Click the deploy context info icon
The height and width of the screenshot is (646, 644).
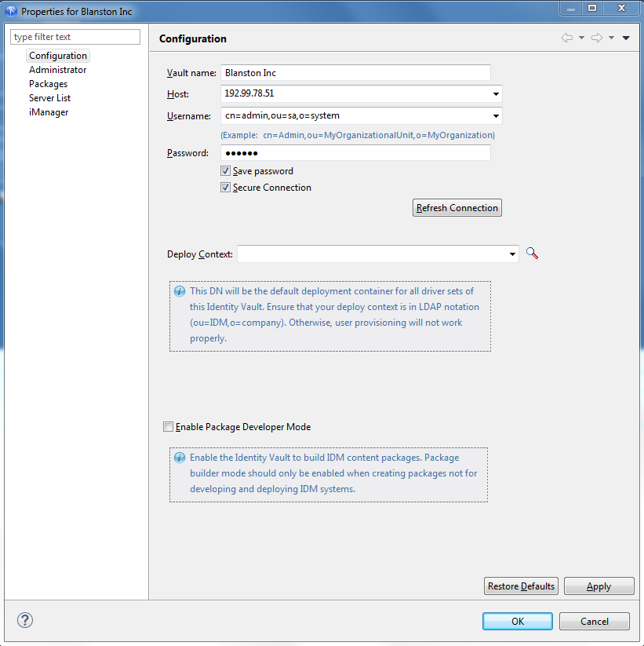(x=180, y=291)
